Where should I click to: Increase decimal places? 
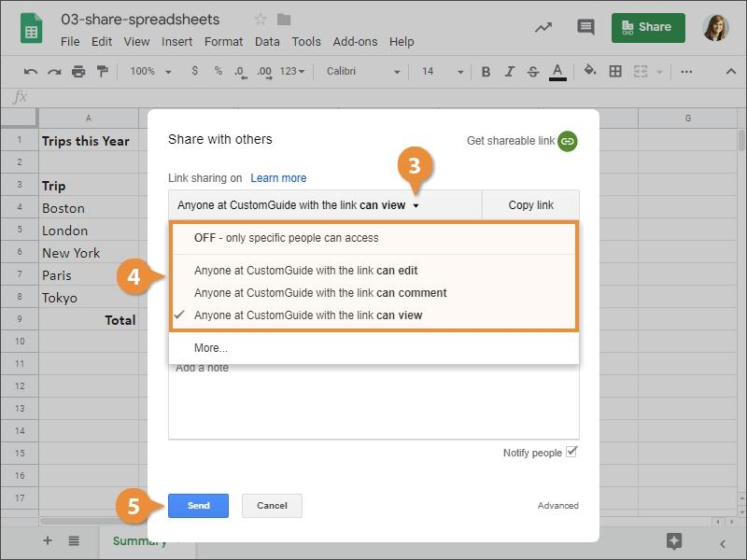pos(264,72)
